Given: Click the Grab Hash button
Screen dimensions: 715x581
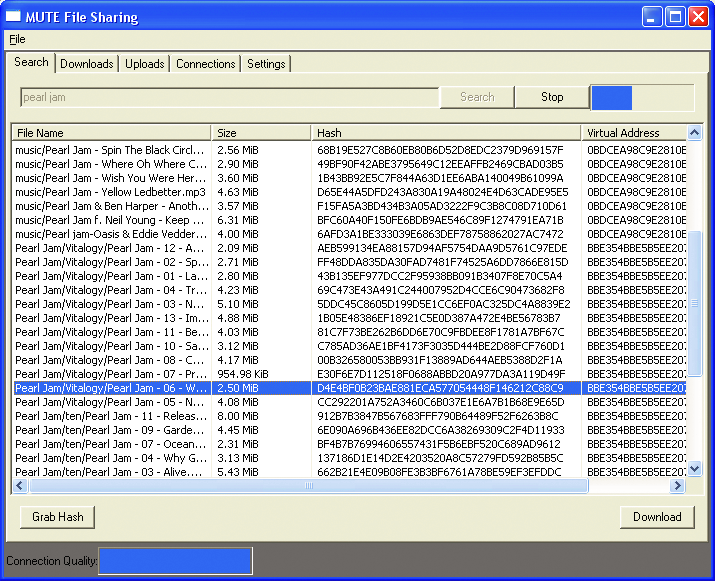Looking at the screenshot, I should [57, 517].
